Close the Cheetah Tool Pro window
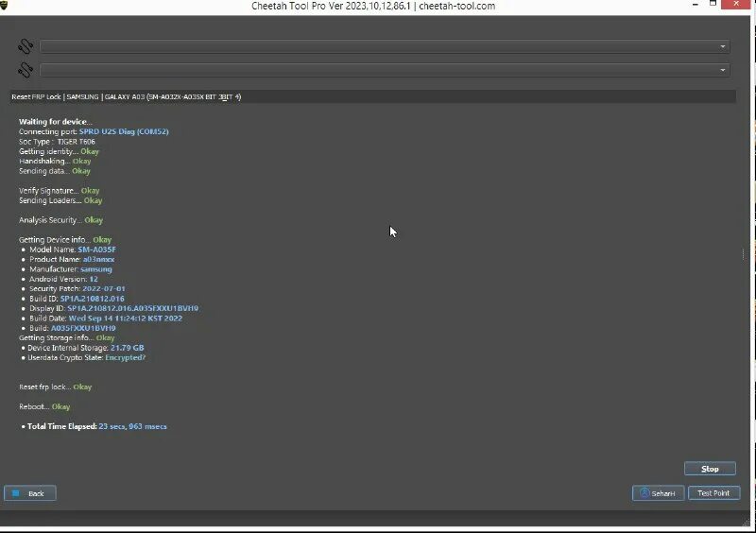This screenshot has width=756, height=533. pos(736,4)
